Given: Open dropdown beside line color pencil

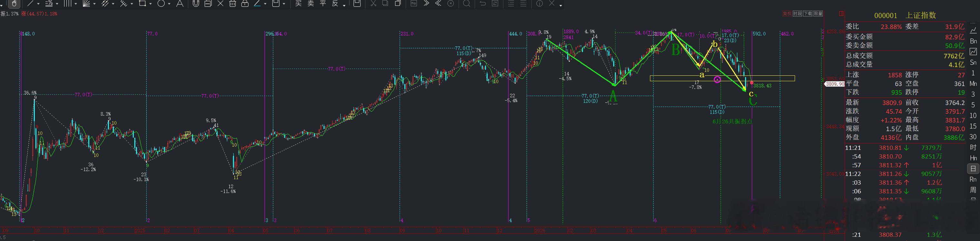Looking at the screenshot, I should coord(265,4).
